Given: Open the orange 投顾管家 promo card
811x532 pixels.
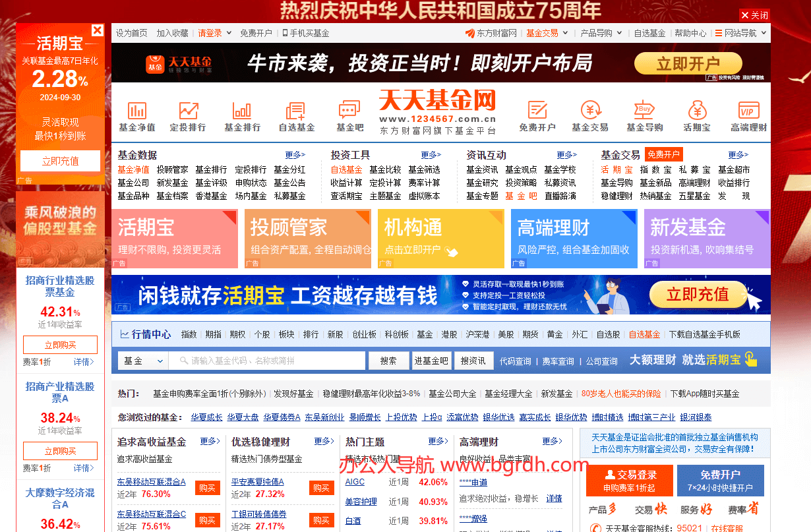Looking at the screenshot, I should [x=308, y=239].
